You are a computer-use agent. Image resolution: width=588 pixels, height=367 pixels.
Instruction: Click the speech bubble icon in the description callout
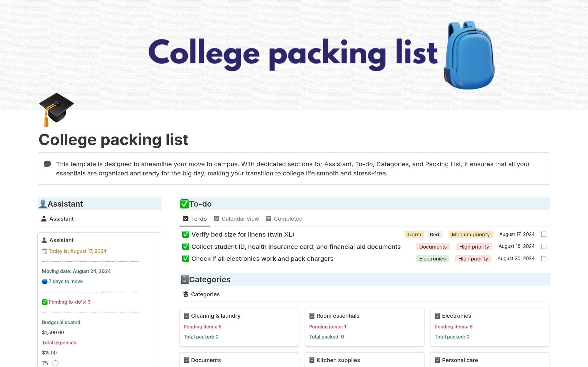[47, 164]
